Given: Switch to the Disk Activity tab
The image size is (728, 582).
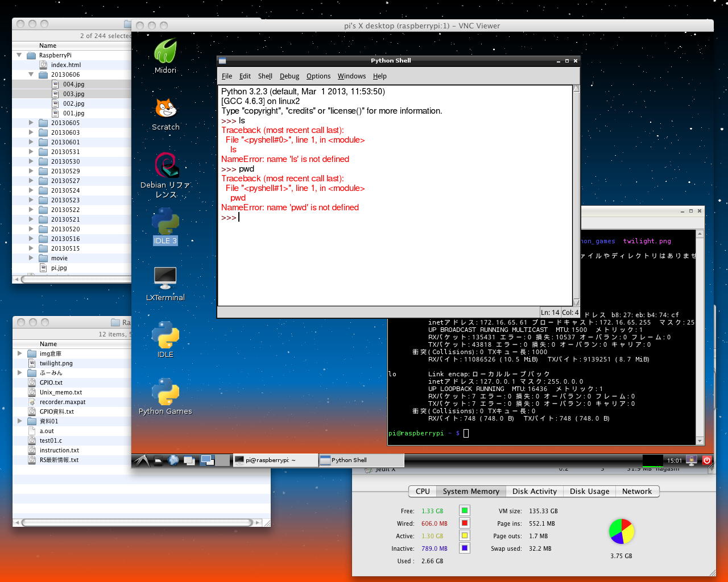Looking at the screenshot, I should point(534,492).
